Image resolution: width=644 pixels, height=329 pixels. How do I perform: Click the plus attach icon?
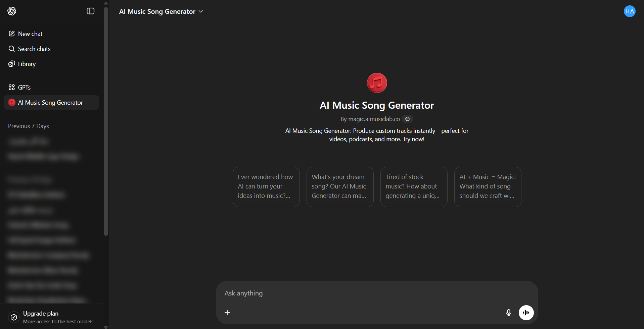[x=227, y=313]
